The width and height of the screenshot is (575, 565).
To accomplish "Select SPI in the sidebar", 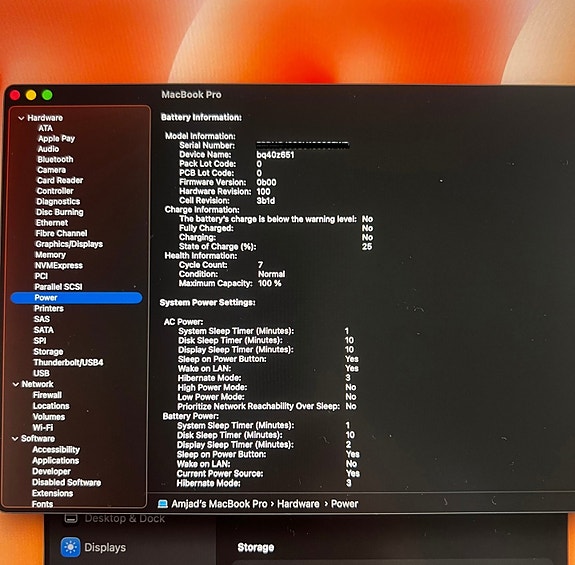I will point(40,341).
